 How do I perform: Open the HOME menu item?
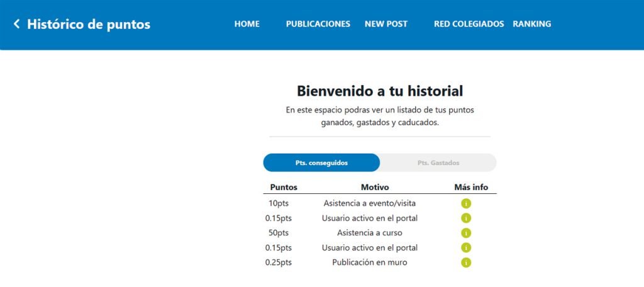(247, 24)
